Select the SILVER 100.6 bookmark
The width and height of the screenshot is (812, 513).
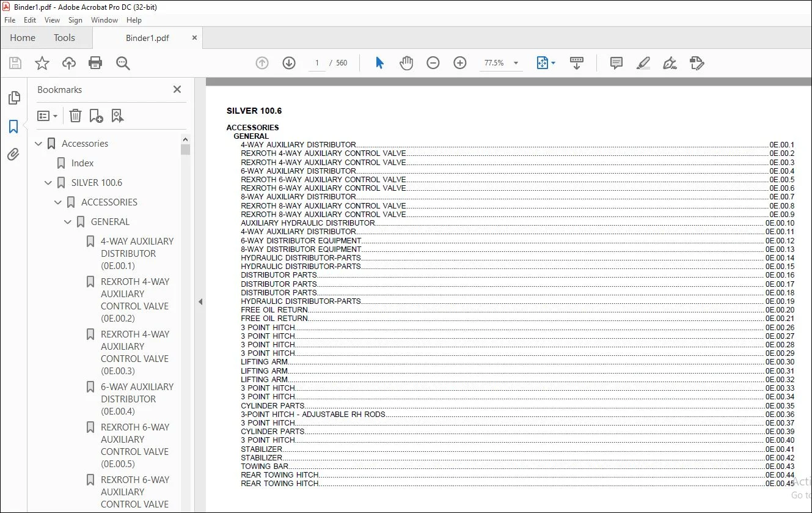(97, 183)
